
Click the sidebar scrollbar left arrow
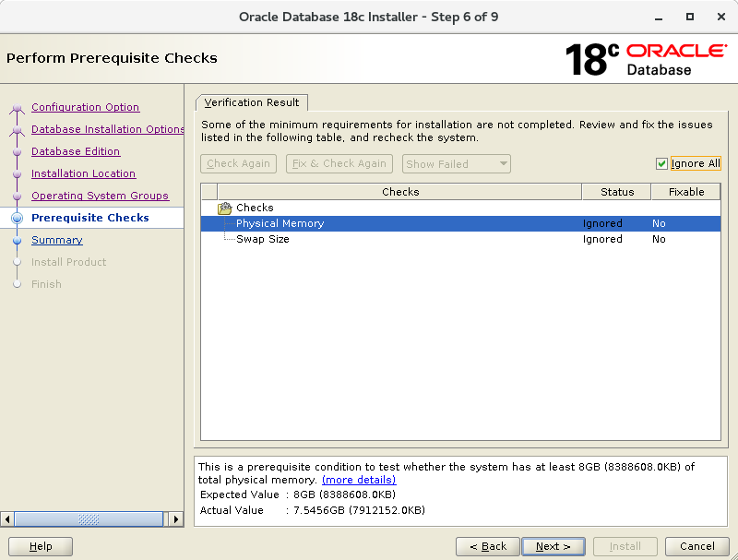pyautogui.click(x=7, y=519)
